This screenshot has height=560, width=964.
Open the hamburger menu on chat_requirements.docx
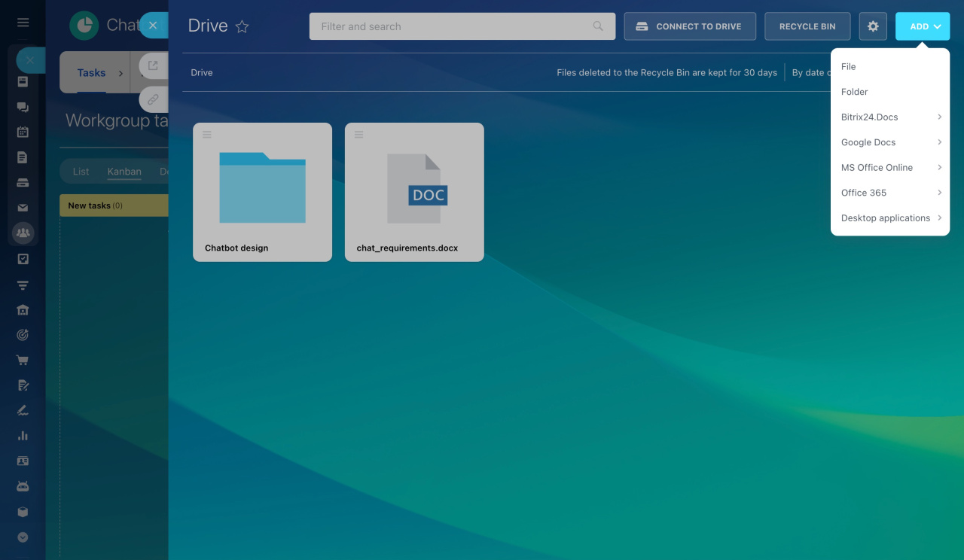point(359,135)
